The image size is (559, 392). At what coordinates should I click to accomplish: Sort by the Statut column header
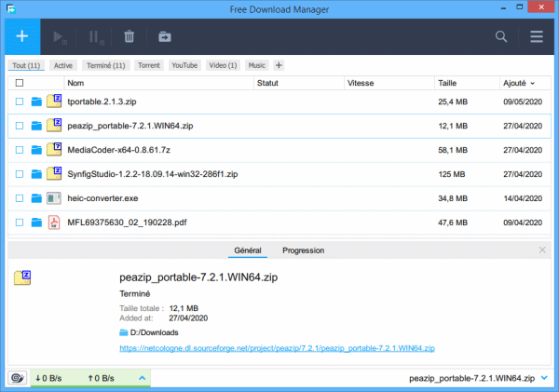click(x=299, y=83)
